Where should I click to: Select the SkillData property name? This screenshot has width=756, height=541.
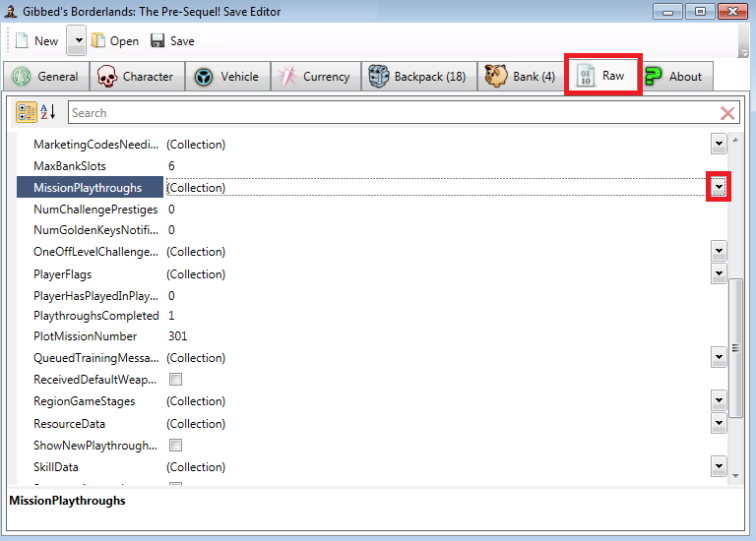pos(55,467)
